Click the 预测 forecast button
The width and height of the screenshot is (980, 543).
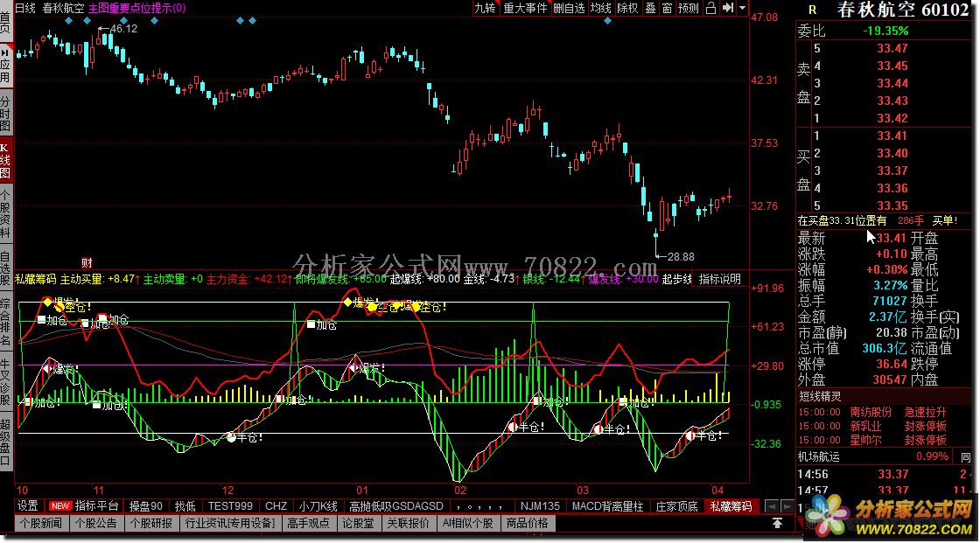pyautogui.click(x=688, y=8)
